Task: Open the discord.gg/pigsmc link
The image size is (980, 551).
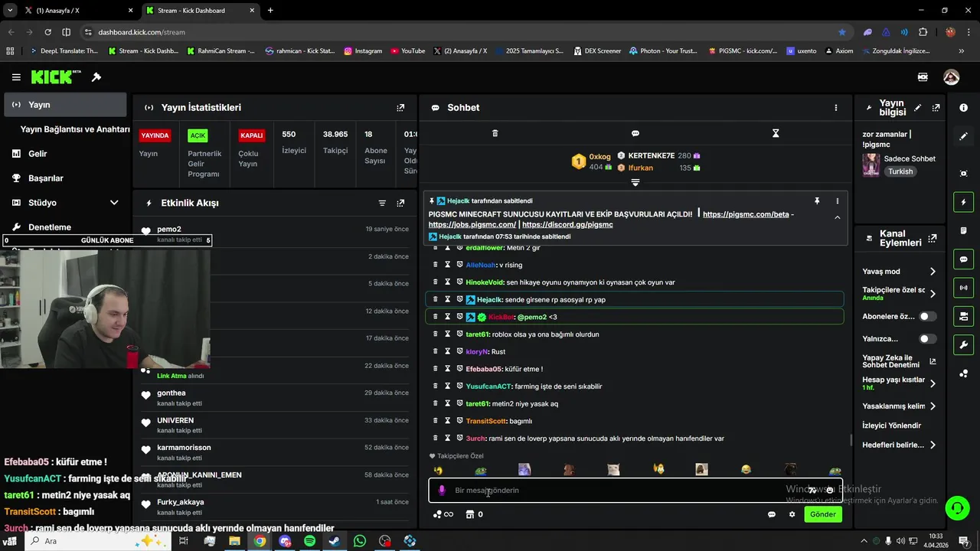Action: point(567,225)
